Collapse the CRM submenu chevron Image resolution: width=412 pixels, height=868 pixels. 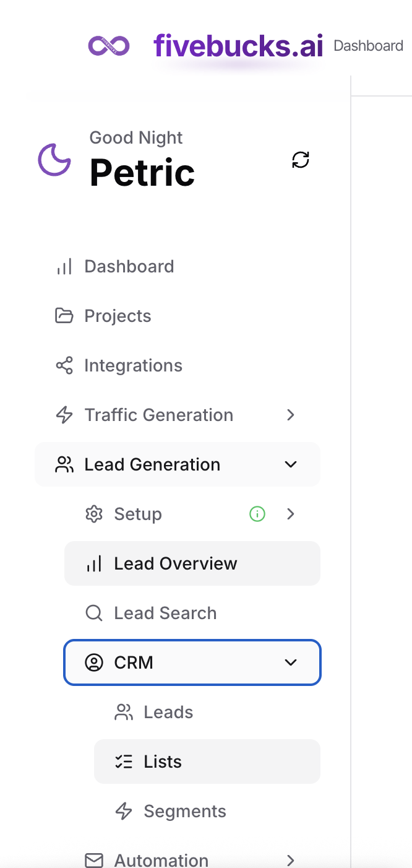[291, 662]
